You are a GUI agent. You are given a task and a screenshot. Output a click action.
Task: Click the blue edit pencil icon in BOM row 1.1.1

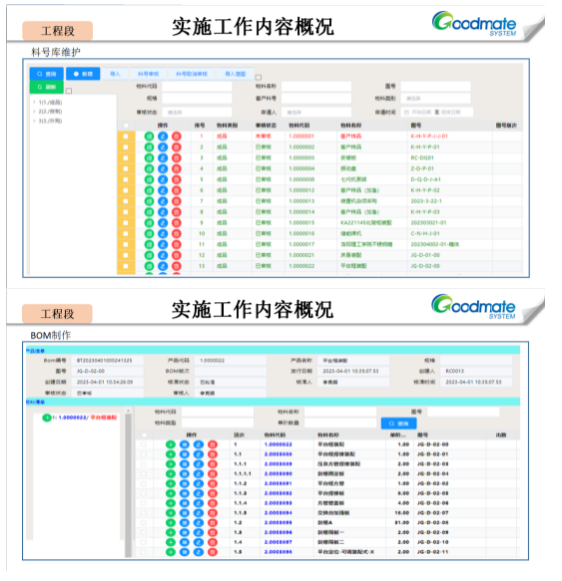click(199, 464)
